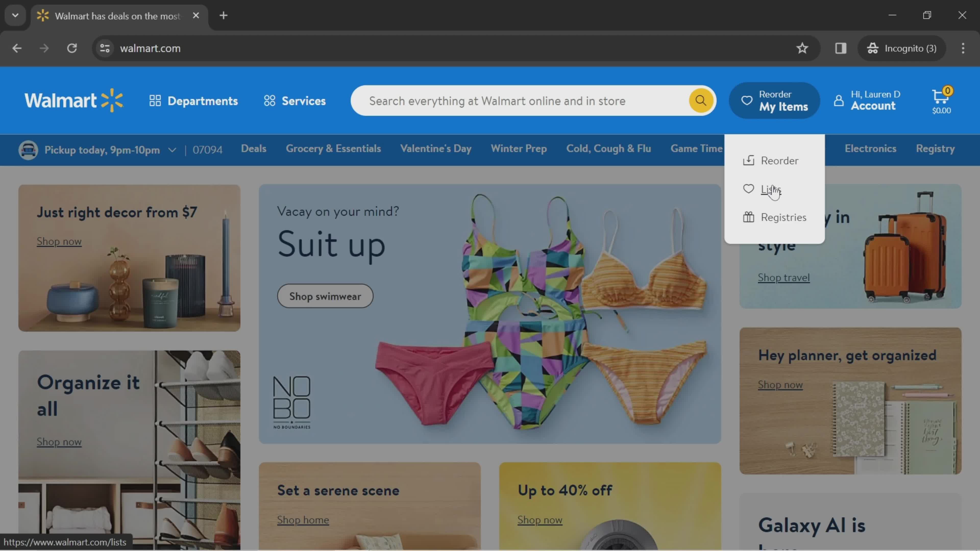This screenshot has width=980, height=551.
Task: Click the Reorder icon in dropdown
Action: [x=749, y=160]
